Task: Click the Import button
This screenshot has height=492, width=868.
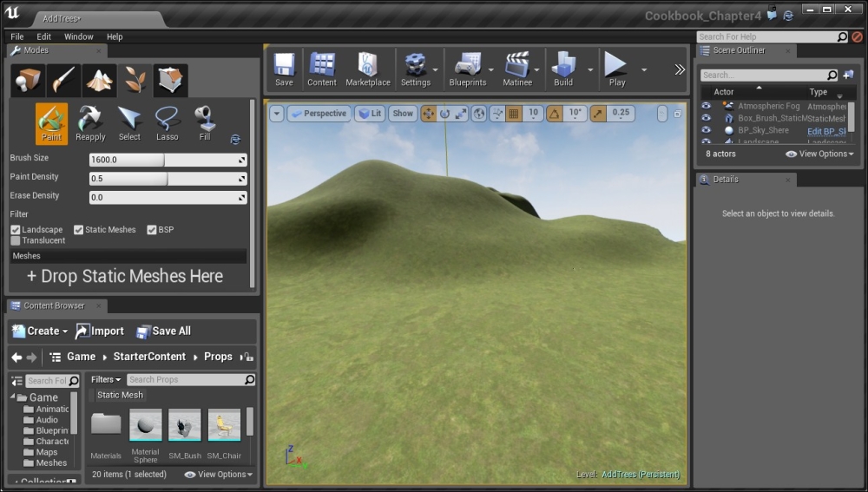Action: coord(100,331)
